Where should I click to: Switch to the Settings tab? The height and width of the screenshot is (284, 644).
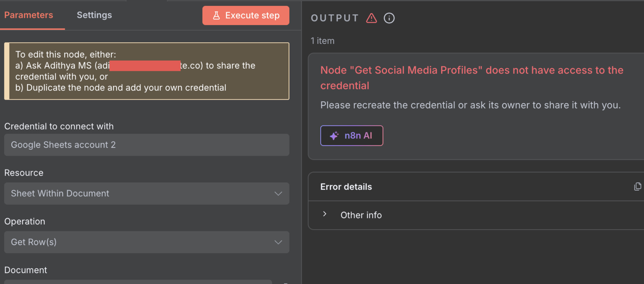point(94,15)
